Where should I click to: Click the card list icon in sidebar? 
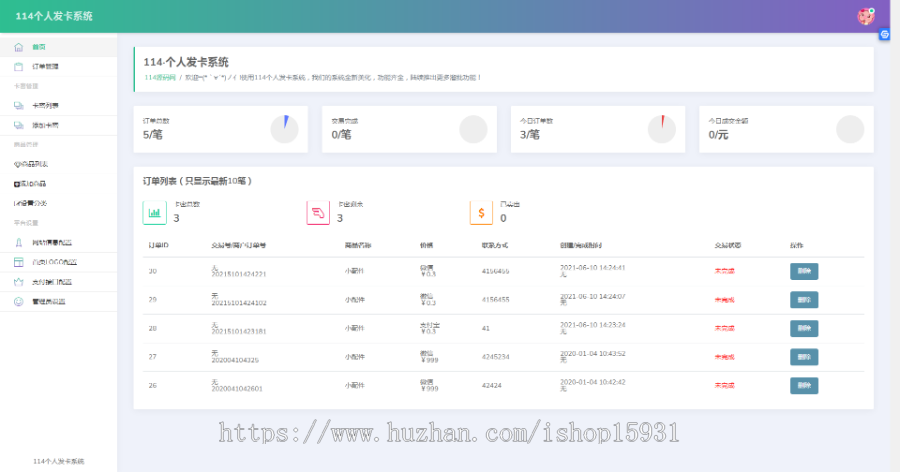pyautogui.click(x=18, y=106)
